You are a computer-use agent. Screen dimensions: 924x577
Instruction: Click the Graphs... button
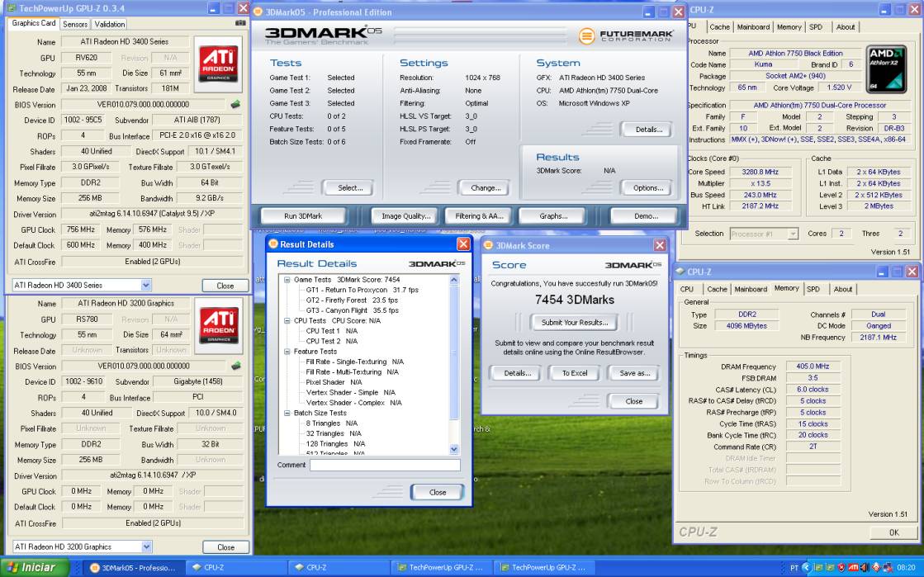pyautogui.click(x=552, y=216)
